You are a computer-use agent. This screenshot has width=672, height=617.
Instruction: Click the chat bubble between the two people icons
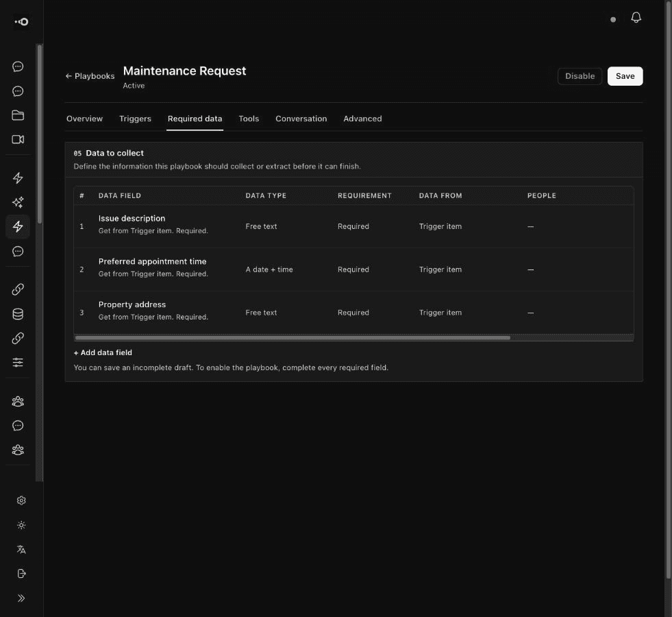[18, 425]
